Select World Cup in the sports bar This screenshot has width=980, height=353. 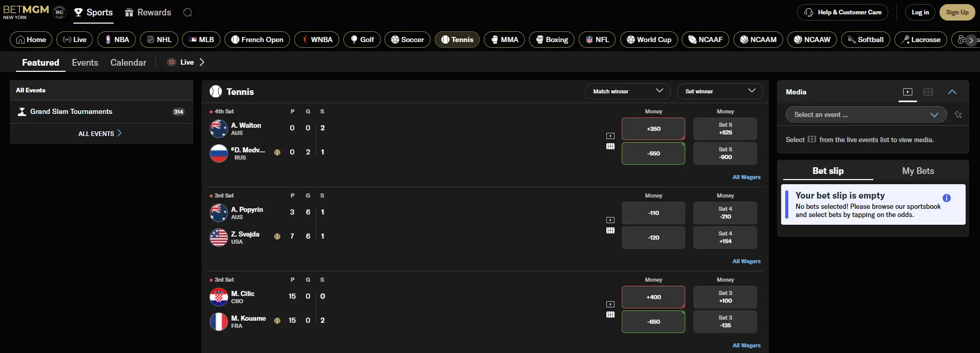(649, 40)
